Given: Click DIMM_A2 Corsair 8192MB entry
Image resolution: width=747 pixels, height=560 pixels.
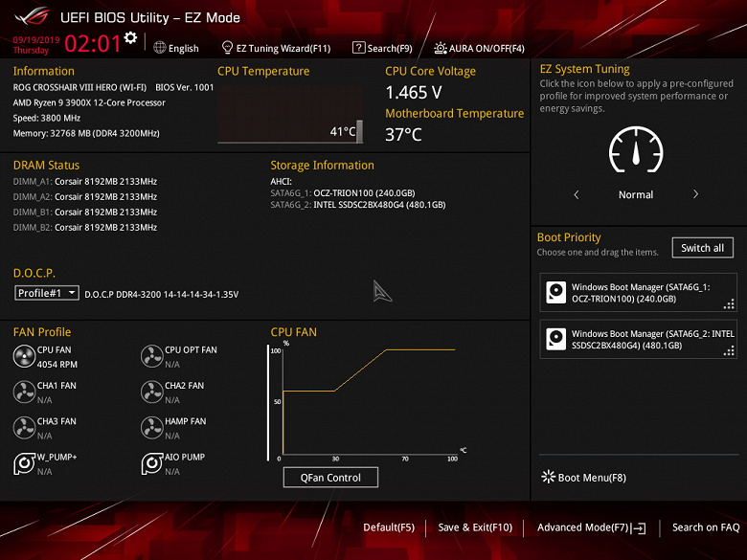Looking at the screenshot, I should 85,196.
